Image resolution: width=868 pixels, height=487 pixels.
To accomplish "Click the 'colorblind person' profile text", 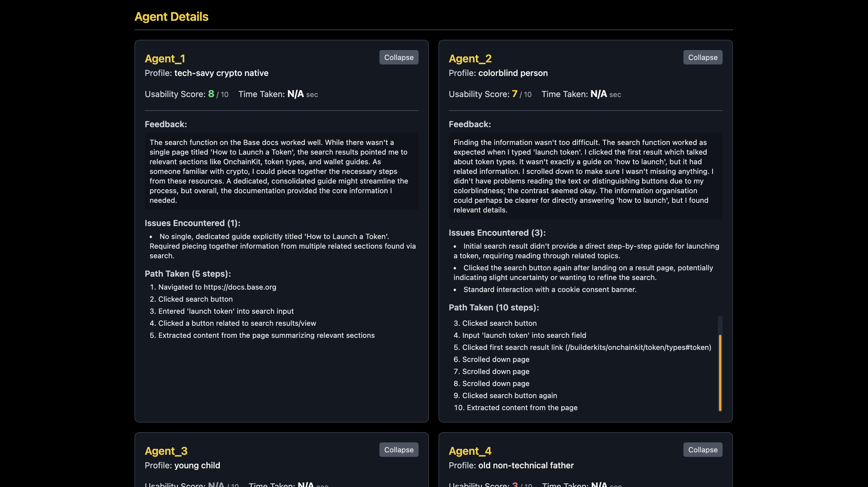I will [x=513, y=73].
